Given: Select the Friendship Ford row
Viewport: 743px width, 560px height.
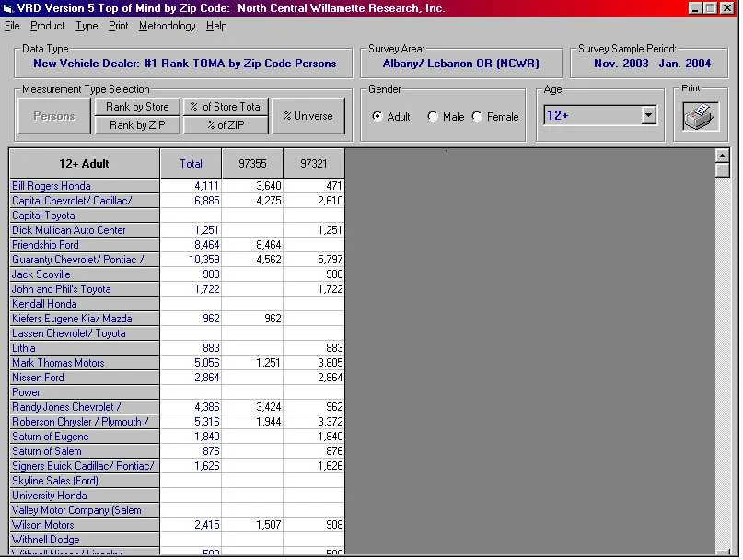Looking at the screenshot, I should click(85, 245).
